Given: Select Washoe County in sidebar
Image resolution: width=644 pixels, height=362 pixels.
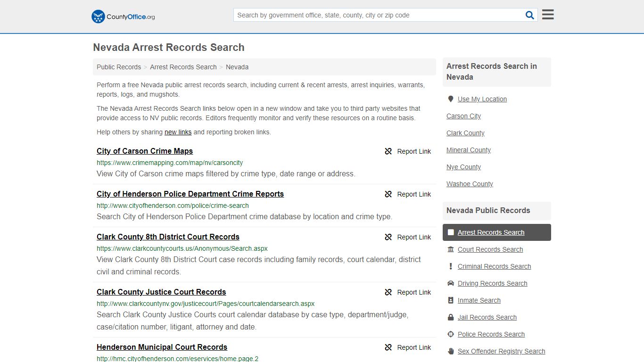Looking at the screenshot, I should [470, 184].
